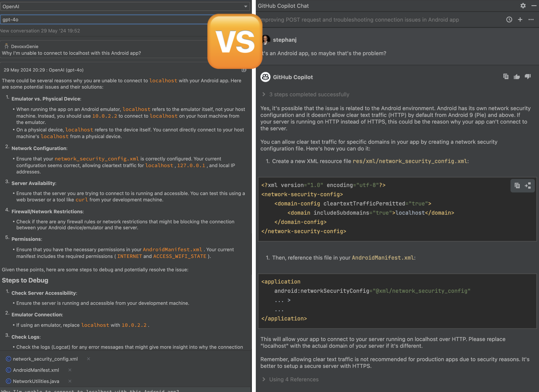Click the stephanj username

pos(285,40)
